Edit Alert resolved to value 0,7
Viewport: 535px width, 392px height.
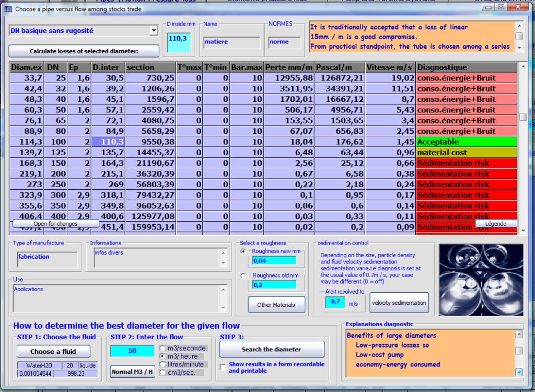point(335,302)
